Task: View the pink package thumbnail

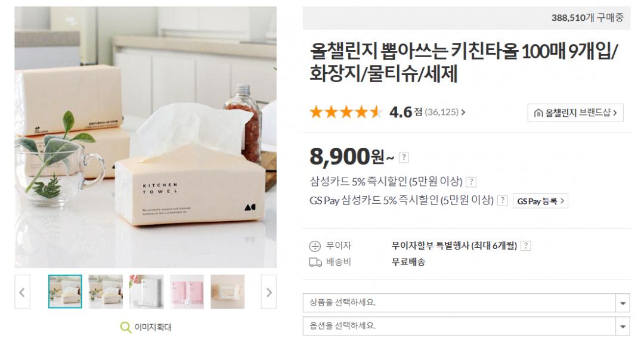Action: coord(187,292)
